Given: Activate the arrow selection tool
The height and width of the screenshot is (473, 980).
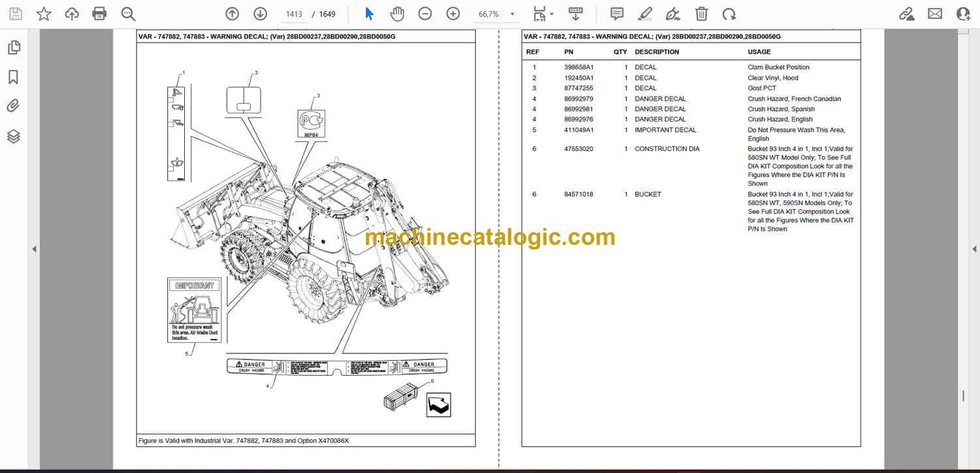Looking at the screenshot, I should (x=369, y=14).
